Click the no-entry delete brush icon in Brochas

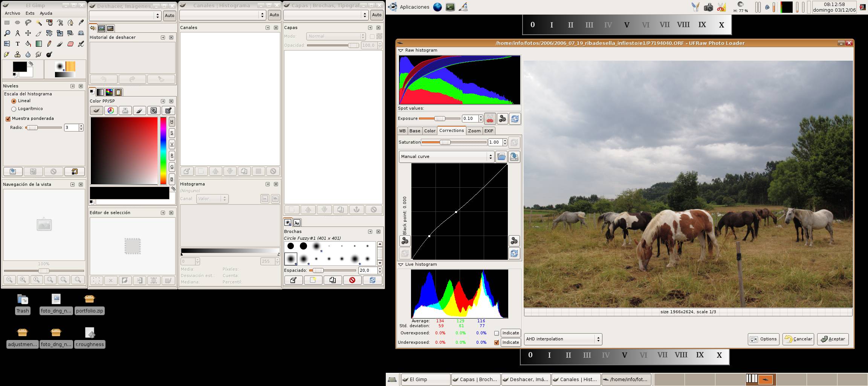[x=352, y=280]
